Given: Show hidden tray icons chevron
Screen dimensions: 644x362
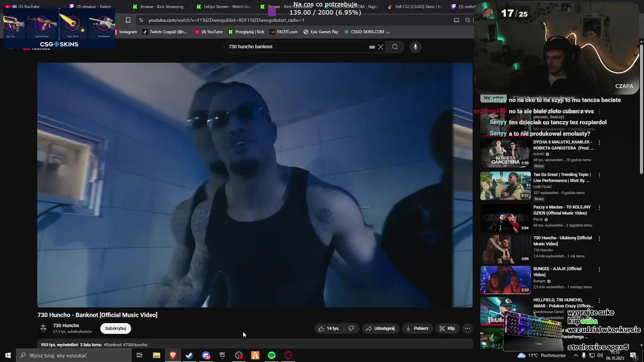Looking at the screenshot, I should click(576, 355).
